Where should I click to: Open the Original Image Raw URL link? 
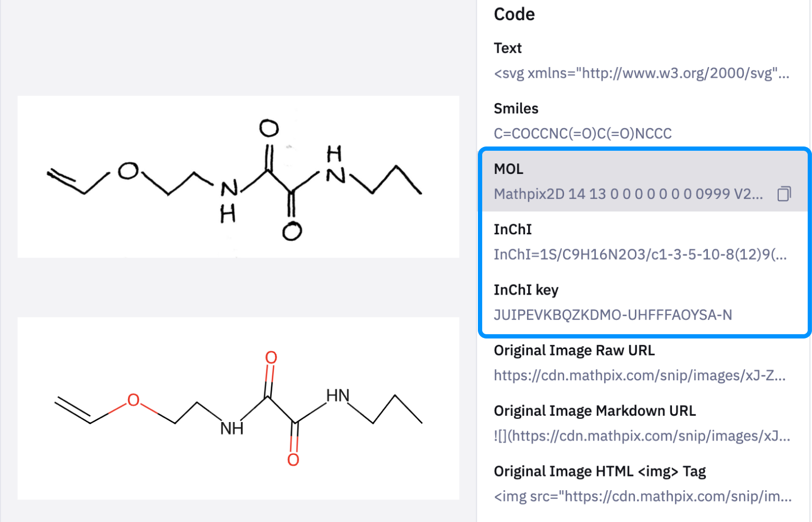[x=640, y=376]
